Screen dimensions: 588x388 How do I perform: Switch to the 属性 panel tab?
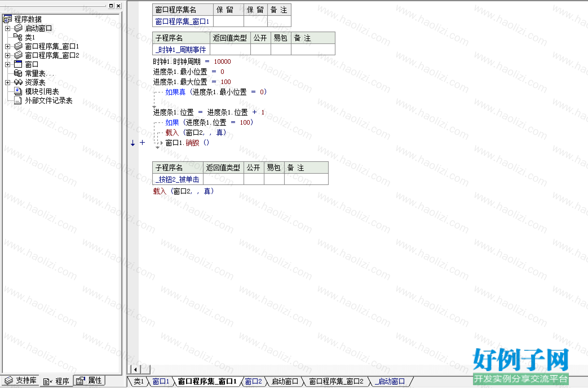tap(89, 380)
